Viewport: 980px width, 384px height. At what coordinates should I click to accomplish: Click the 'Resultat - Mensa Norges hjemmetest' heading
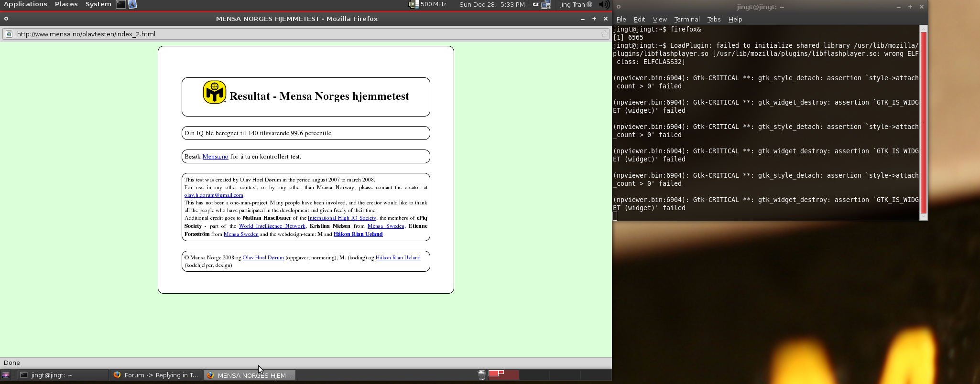click(x=319, y=96)
